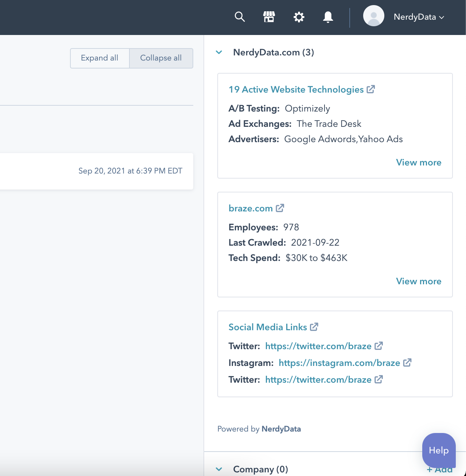466x476 pixels.
Task: Click the A/B Testing Optimizely value
Action: pos(307,109)
